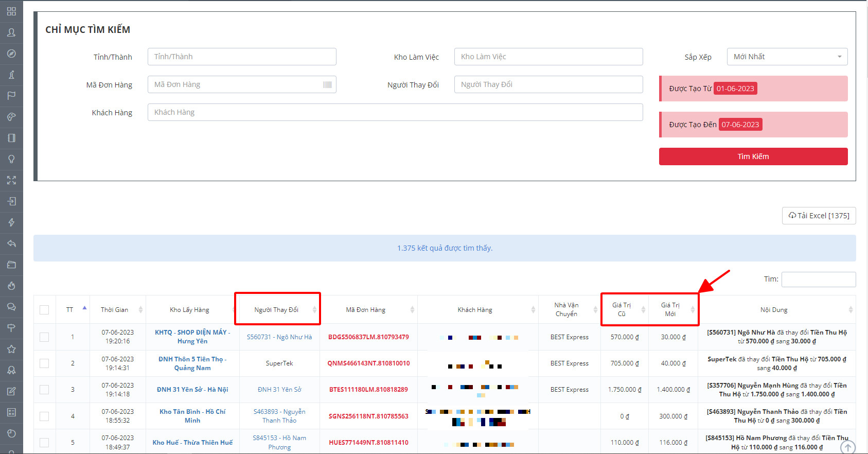Viewport: 868px width, 454px height.
Task: Click the Khách Hàng search input field
Action: [395, 112]
